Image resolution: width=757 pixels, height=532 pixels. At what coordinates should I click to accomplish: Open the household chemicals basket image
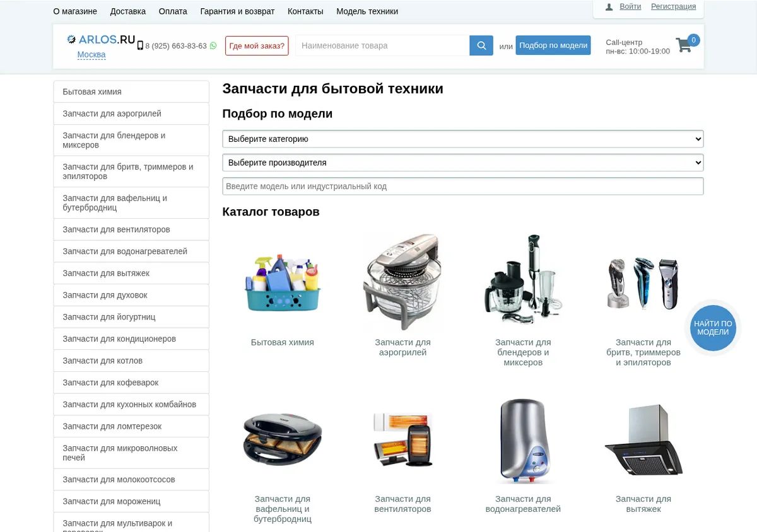pyautogui.click(x=283, y=282)
